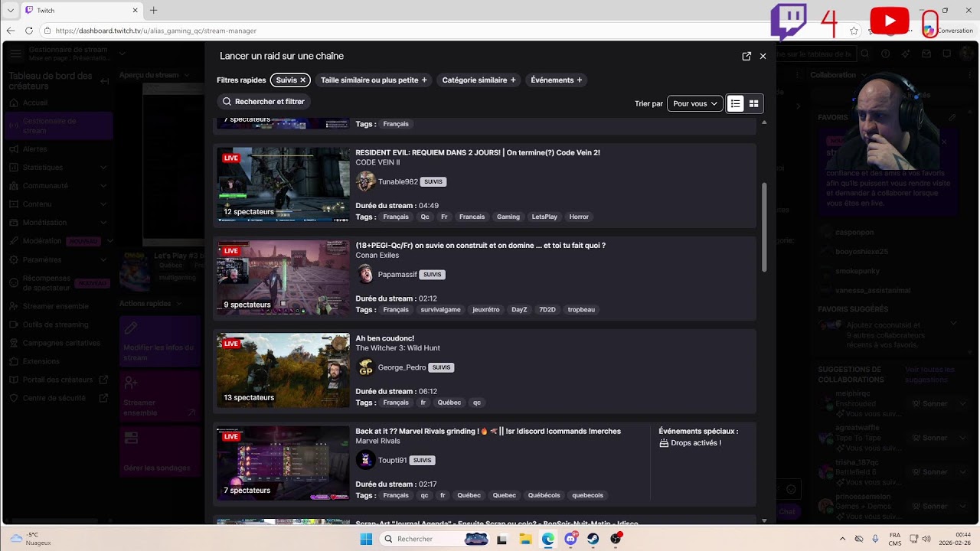Image resolution: width=980 pixels, height=551 pixels.
Task: Open 'Outils de streaming' in dashboard sidebar
Action: [56, 324]
